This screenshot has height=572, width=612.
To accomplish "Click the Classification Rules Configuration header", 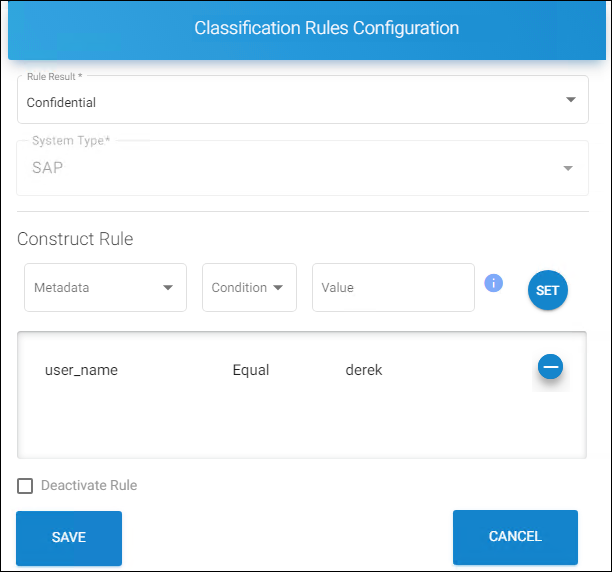I will pos(326,28).
